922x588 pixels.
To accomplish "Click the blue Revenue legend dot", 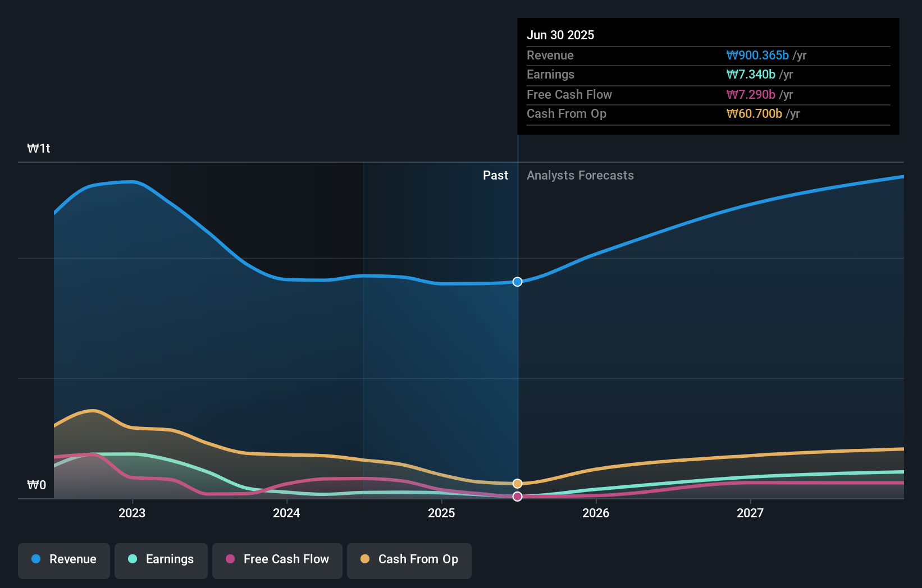I will click(36, 559).
